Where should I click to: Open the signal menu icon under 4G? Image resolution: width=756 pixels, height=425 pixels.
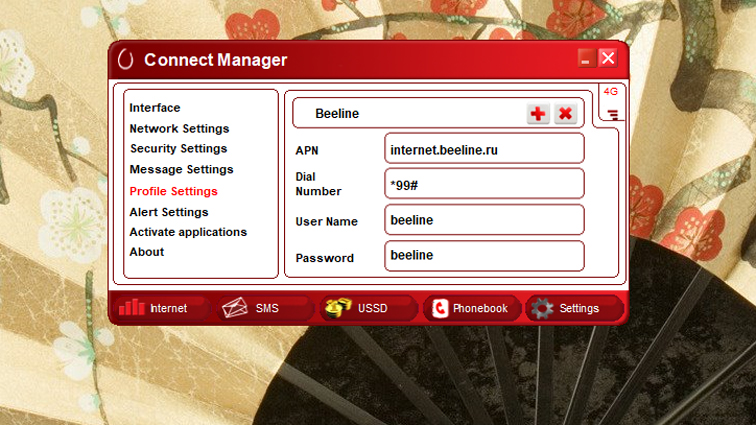pyautogui.click(x=612, y=114)
